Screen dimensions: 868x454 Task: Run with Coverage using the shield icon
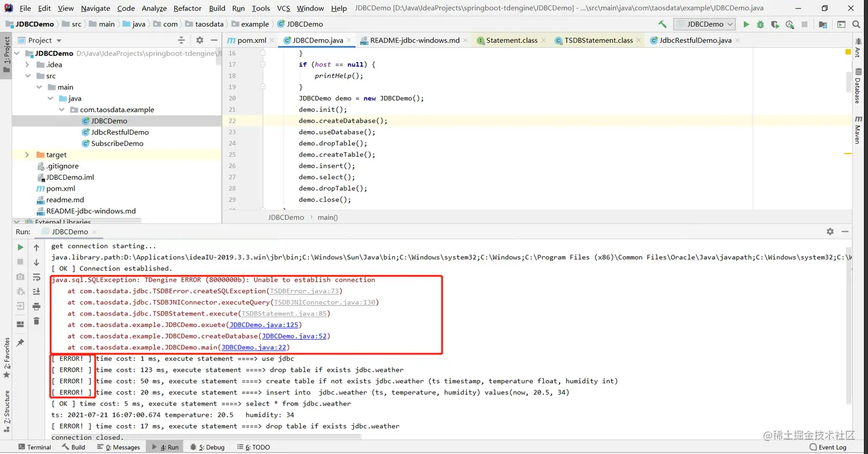click(x=776, y=24)
